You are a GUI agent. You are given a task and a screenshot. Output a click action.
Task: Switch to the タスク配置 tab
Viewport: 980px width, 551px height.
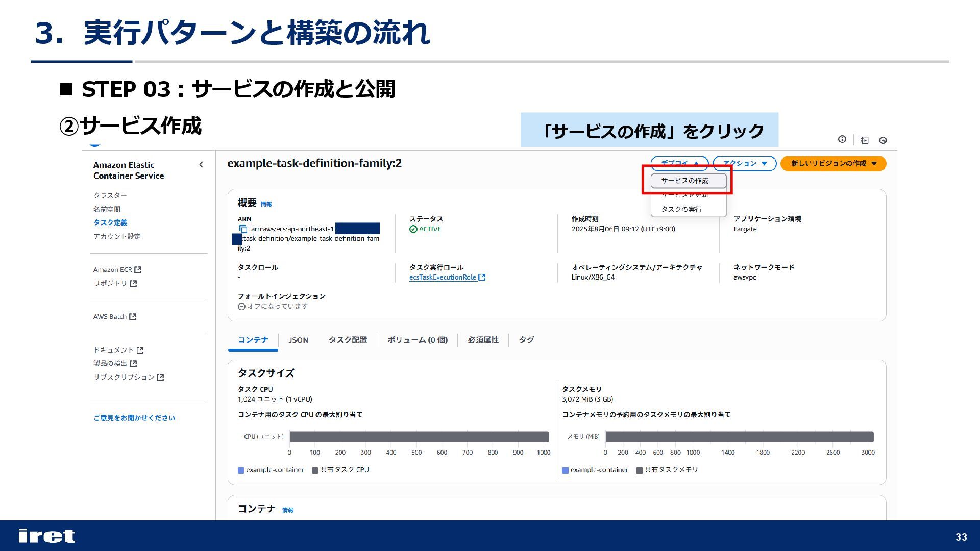tap(348, 340)
